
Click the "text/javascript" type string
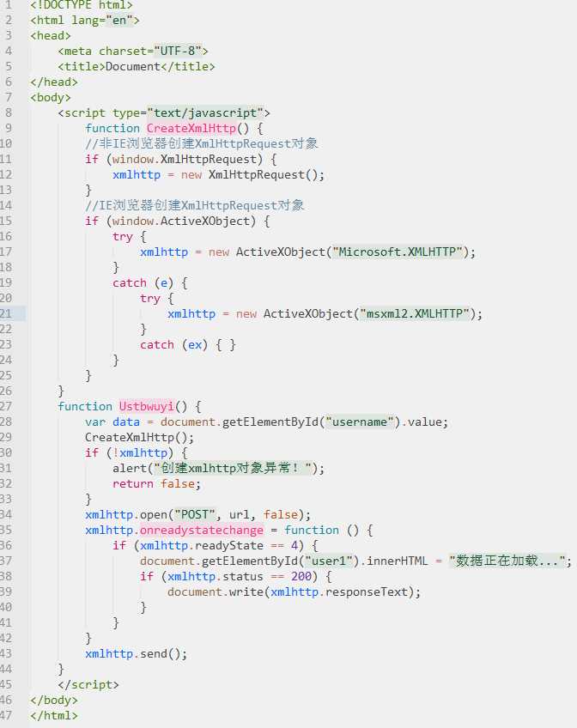pyautogui.click(x=205, y=112)
